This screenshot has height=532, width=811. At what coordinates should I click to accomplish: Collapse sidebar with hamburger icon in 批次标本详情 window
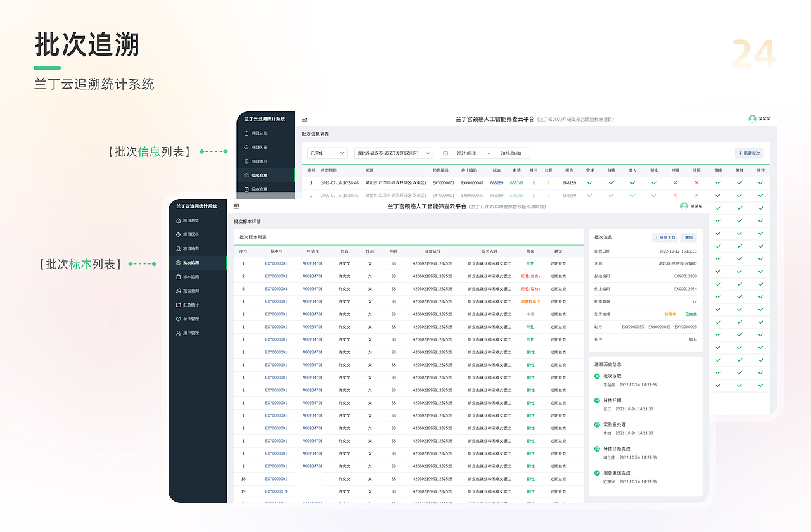[236, 206]
